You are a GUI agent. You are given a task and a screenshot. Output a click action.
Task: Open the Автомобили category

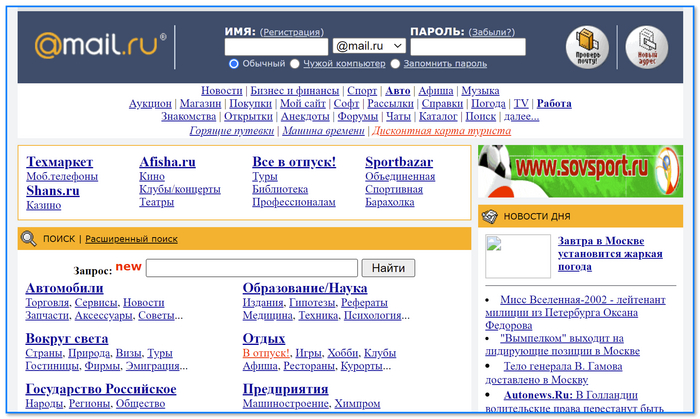[64, 288]
